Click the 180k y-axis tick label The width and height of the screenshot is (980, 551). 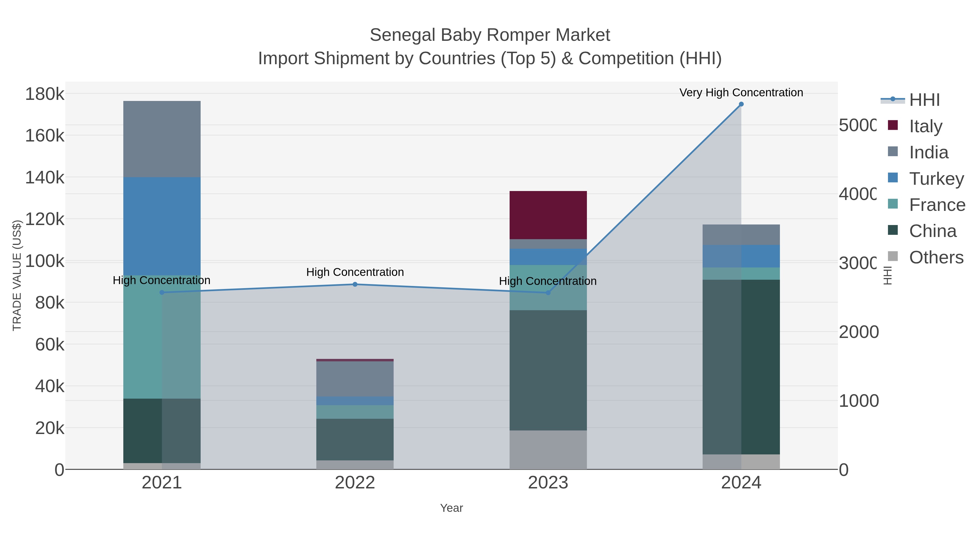[x=45, y=94]
